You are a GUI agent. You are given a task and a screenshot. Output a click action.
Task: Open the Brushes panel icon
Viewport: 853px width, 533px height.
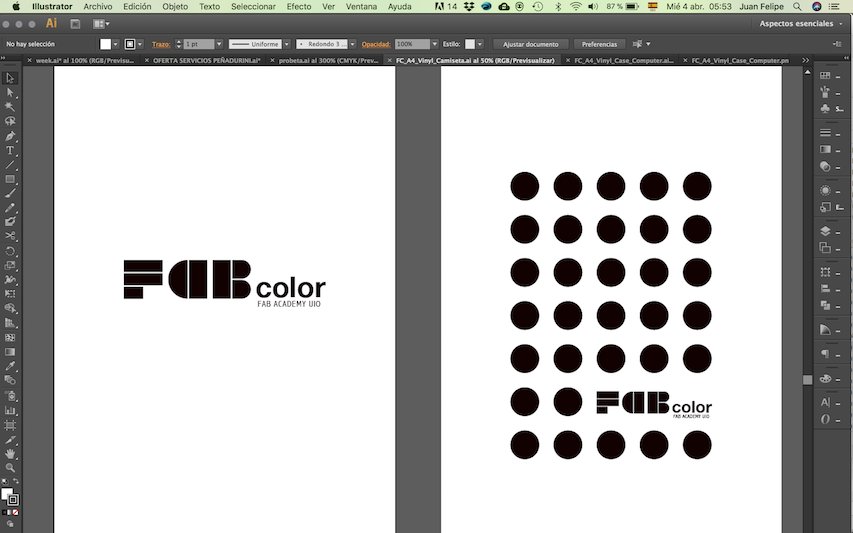(x=825, y=92)
